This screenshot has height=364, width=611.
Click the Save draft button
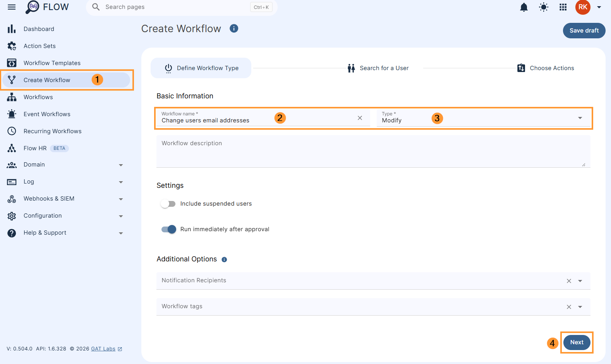[584, 31]
